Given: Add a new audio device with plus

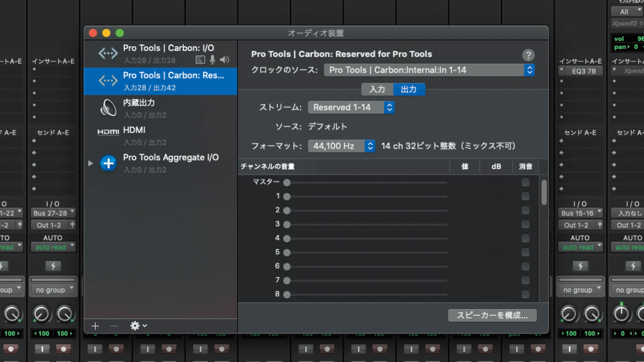Looking at the screenshot, I should pos(95,326).
